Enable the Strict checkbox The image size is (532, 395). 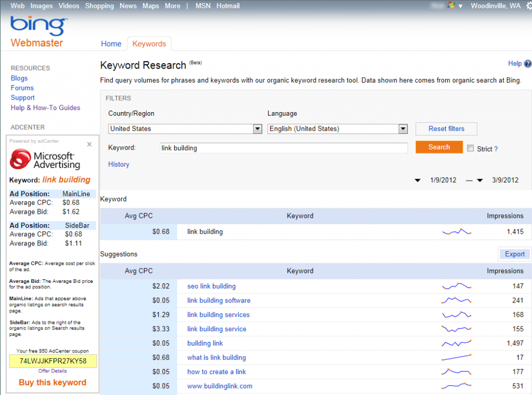click(x=471, y=148)
